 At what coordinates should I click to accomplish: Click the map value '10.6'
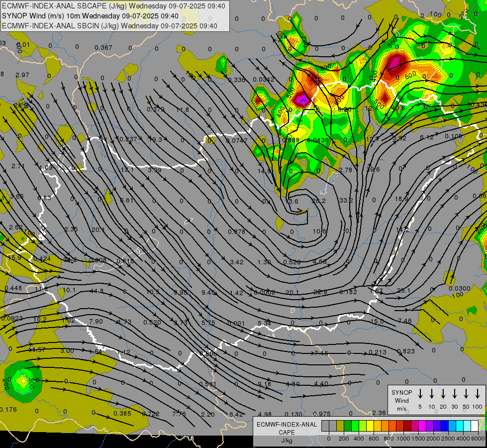[x=319, y=231]
